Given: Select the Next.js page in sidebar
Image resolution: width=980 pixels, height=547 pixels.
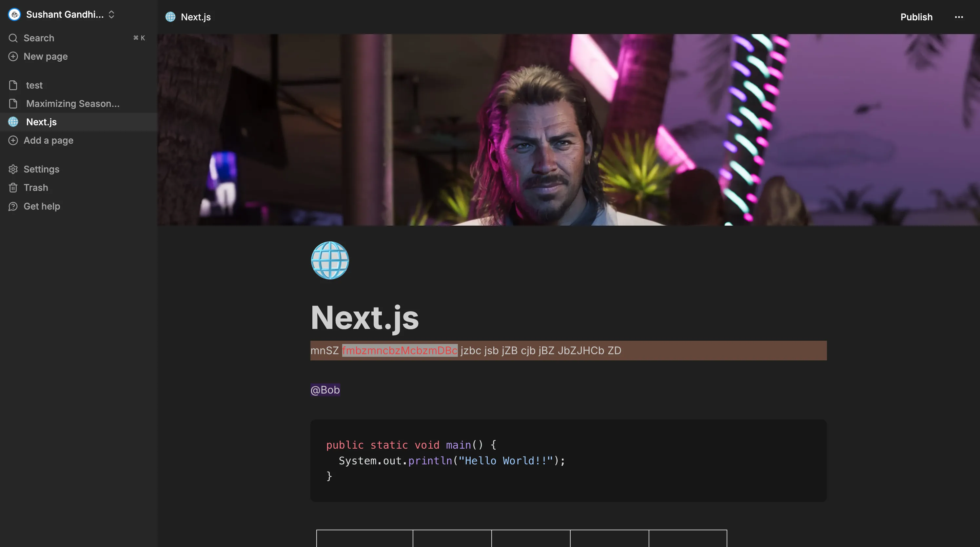Looking at the screenshot, I should click(41, 122).
